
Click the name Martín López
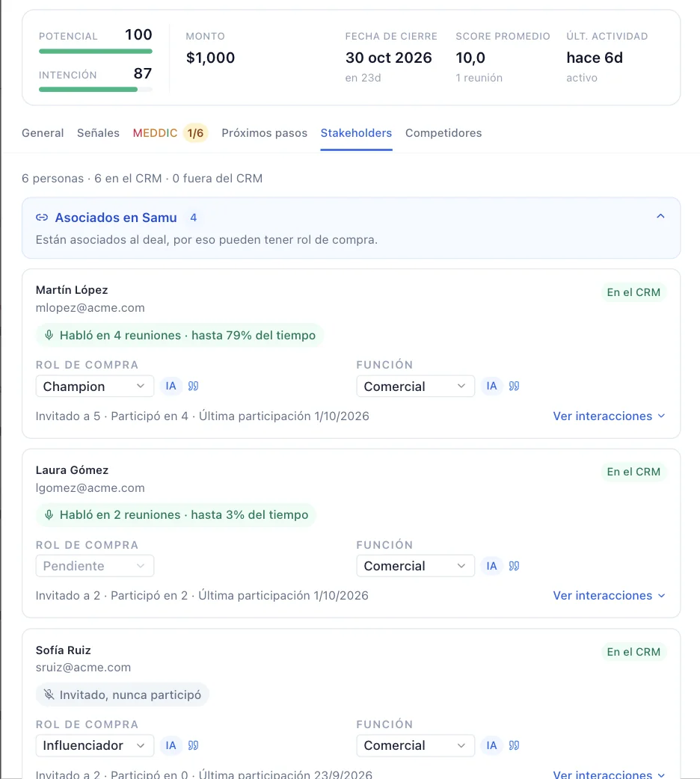pos(72,290)
